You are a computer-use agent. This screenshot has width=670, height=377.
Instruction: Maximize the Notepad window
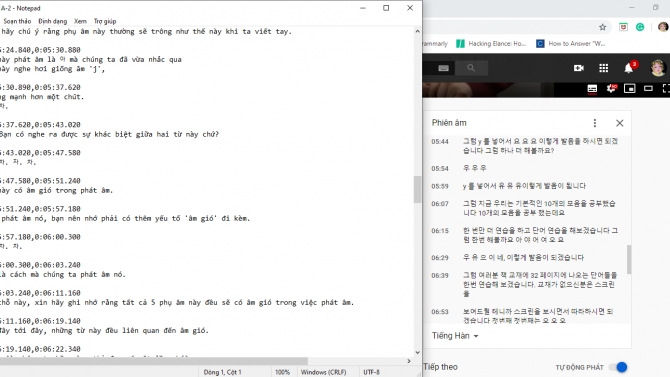click(x=386, y=8)
